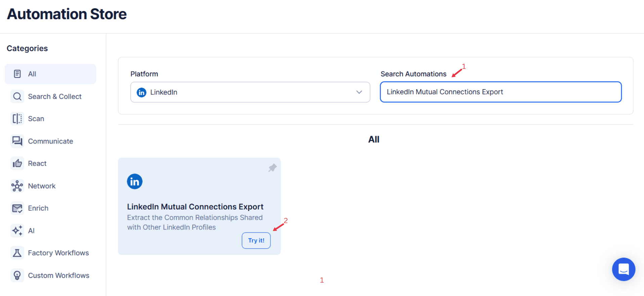Click the Custom Workflows lightbulb icon
Viewport: 644px width, 296px height.
17,275
